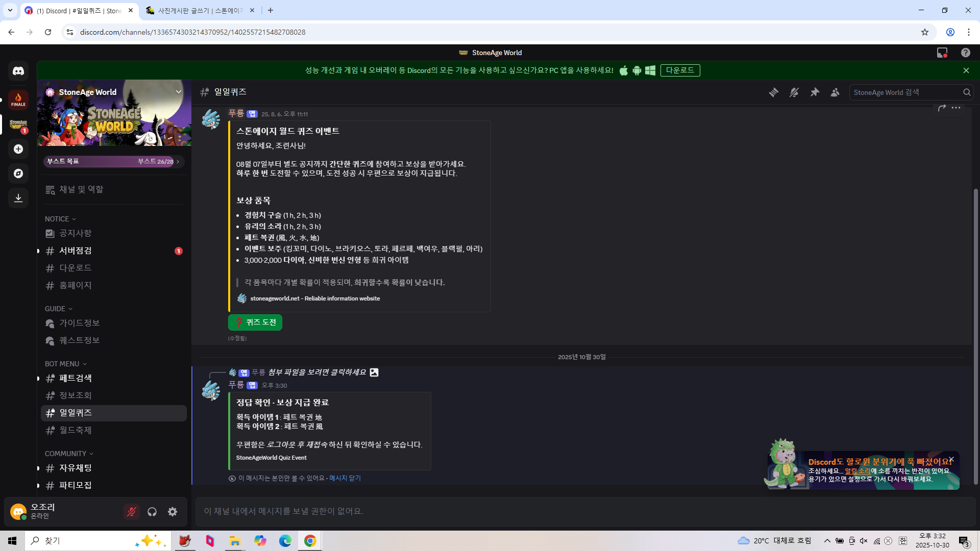This screenshot has width=980, height=551.
Task: Open user settings gear icon
Action: click(x=173, y=512)
